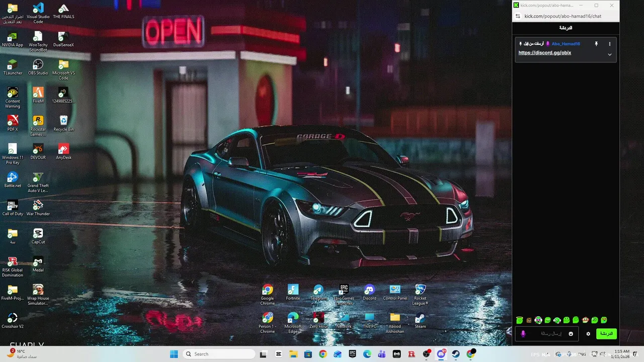The image size is (644, 362).
Task: Launch War Thunder desktop icon
Action: click(x=38, y=208)
